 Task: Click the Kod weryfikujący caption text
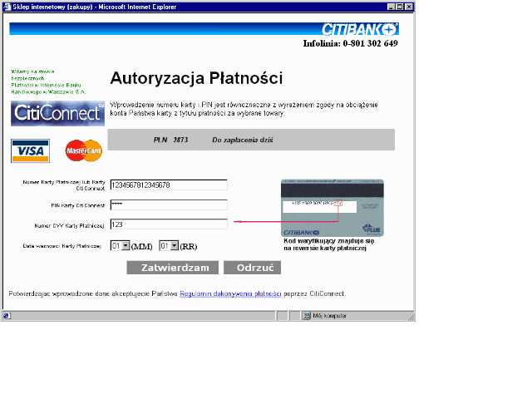click(x=329, y=244)
